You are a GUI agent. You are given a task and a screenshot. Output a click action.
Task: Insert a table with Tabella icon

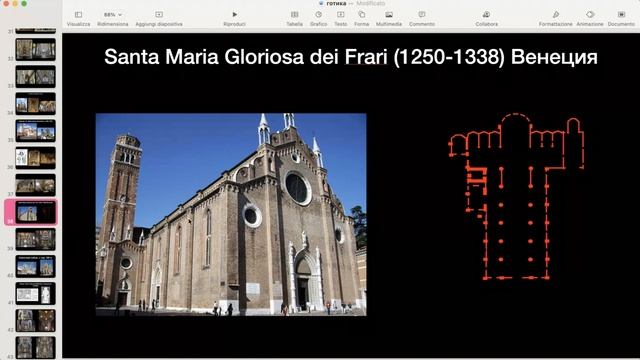point(294,15)
